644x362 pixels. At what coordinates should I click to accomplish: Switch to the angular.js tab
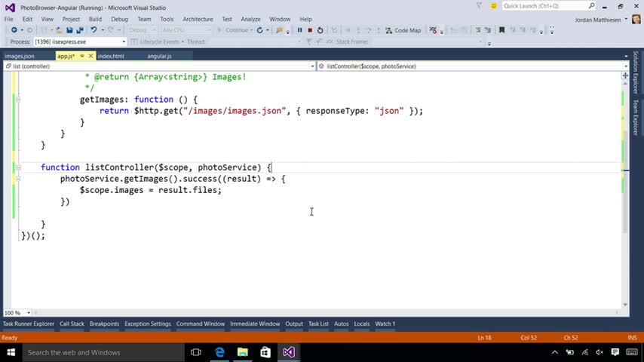[159, 57]
